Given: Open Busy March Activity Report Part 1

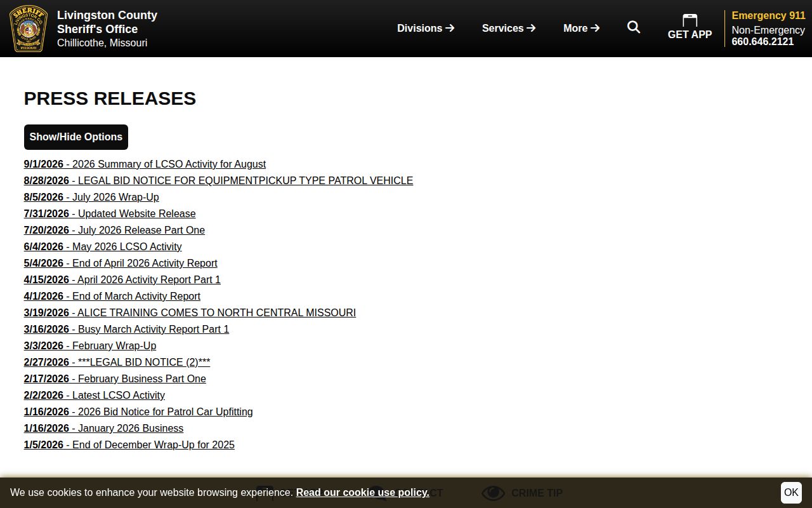Looking at the screenshot, I should tap(126, 329).
